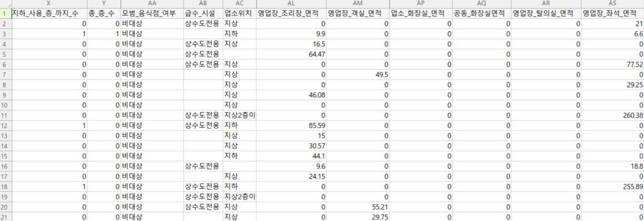Select row 1 header

6,13
